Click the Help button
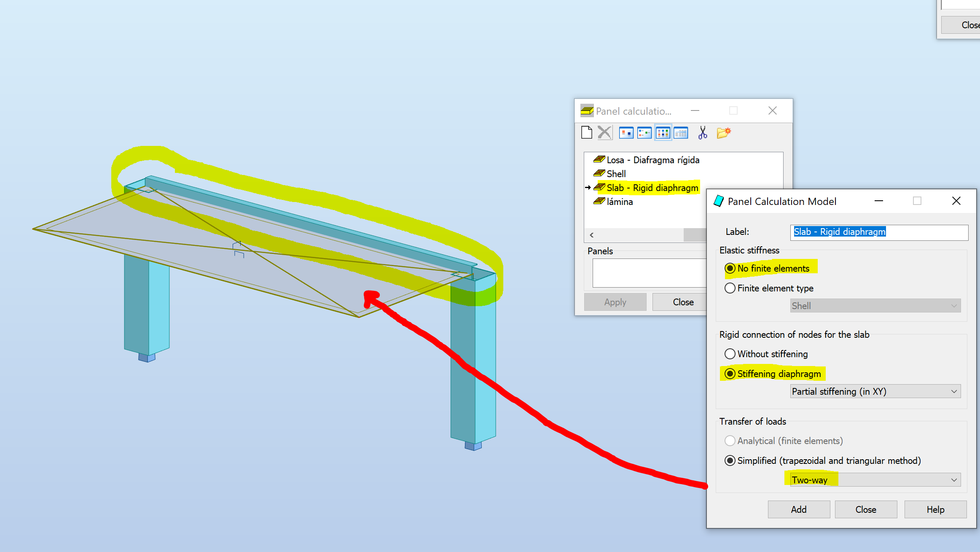 935,509
